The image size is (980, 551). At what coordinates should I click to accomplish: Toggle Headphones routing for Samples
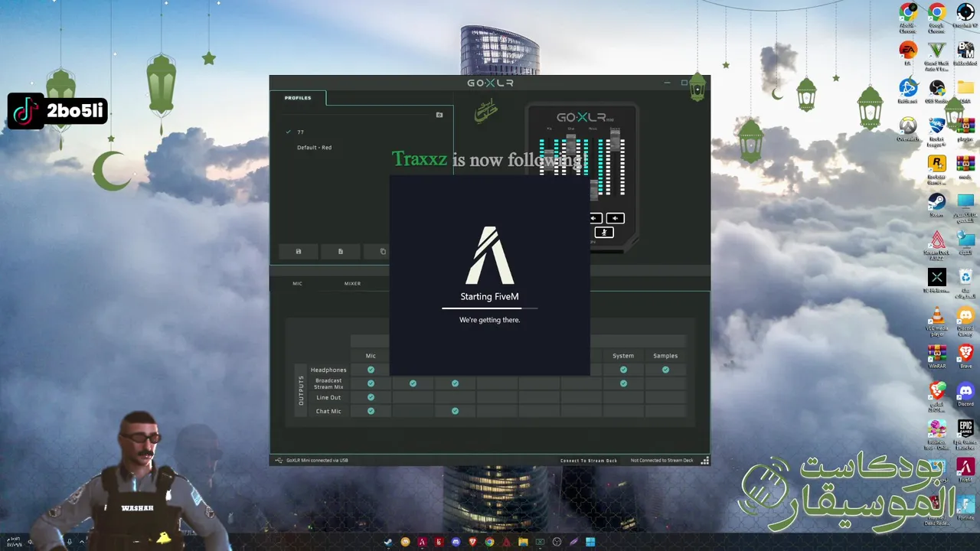[665, 370]
